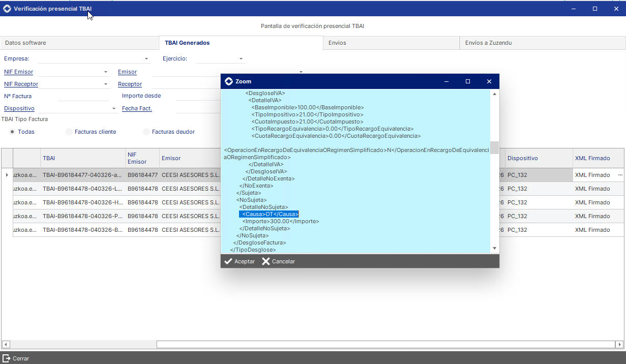The height and width of the screenshot is (364, 626).
Task: Click the Zoom dialog scroll down arrow
Action: pyautogui.click(x=494, y=248)
